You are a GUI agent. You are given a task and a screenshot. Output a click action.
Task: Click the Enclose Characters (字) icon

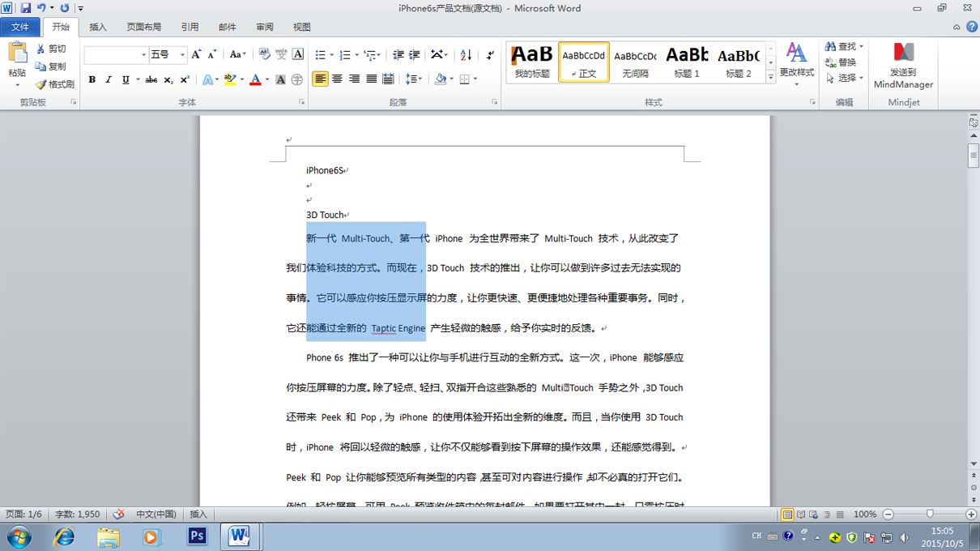[x=297, y=79]
